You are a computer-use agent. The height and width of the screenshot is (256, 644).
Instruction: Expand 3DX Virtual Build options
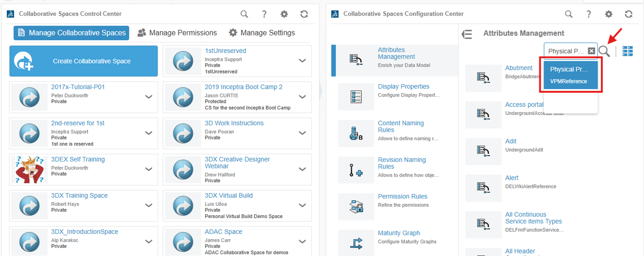pyautogui.click(x=302, y=205)
